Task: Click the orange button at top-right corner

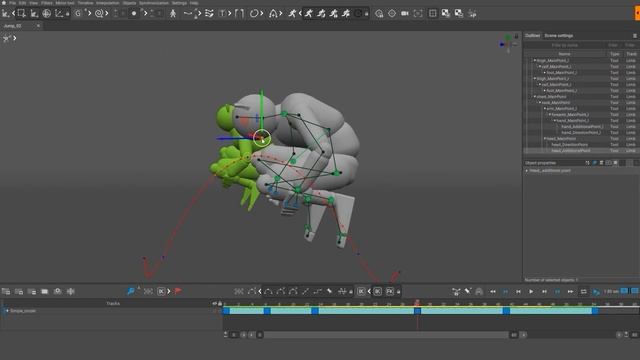Action: [637, 13]
